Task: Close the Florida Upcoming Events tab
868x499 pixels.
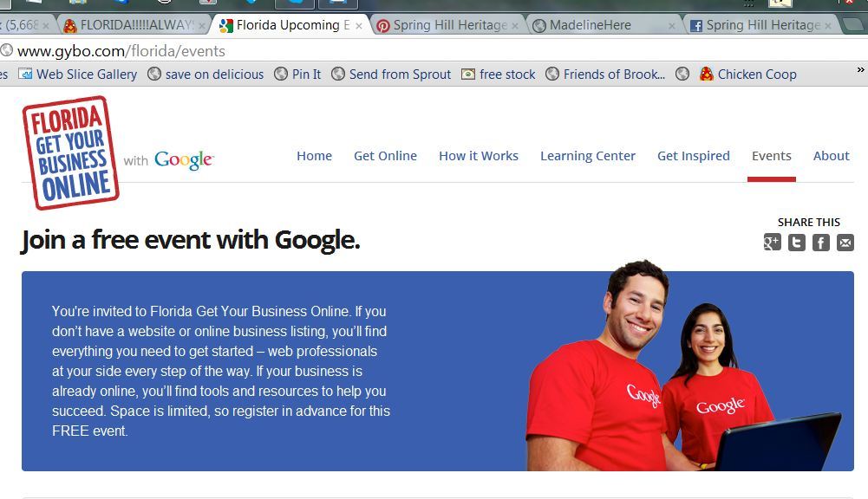Action: (359, 25)
